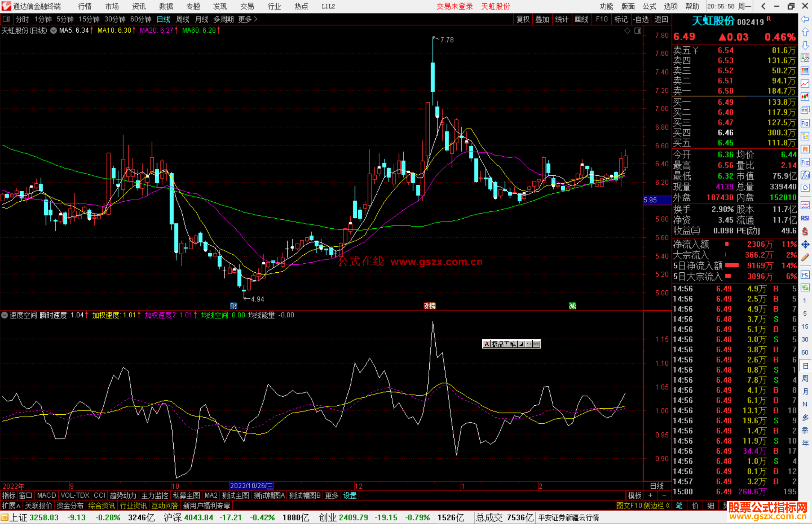Toggle the 速度空间 indicator round button
The height and width of the screenshot is (524, 812).
tap(5, 315)
